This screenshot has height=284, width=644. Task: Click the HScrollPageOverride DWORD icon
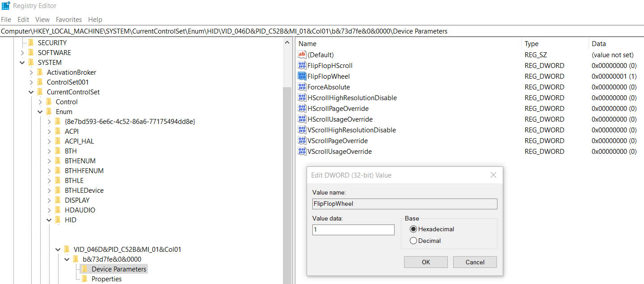point(302,109)
